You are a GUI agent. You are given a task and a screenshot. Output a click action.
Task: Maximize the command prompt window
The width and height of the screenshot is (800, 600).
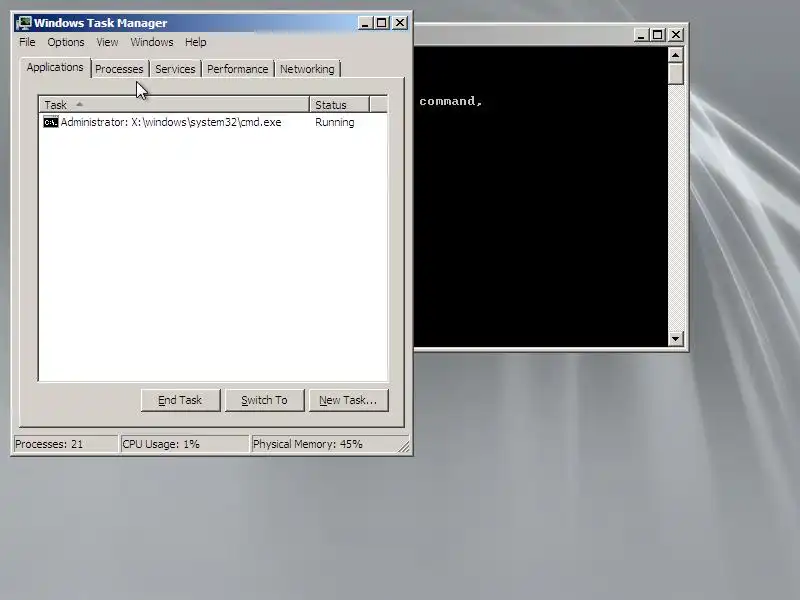658,35
